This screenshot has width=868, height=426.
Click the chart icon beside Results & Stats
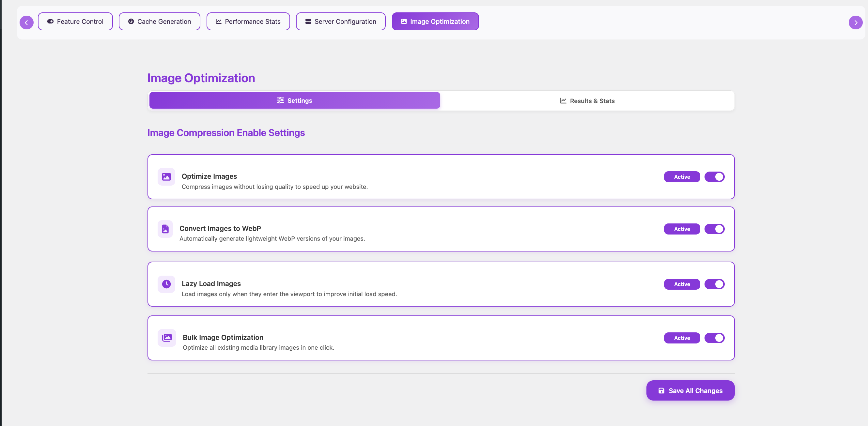pyautogui.click(x=563, y=101)
